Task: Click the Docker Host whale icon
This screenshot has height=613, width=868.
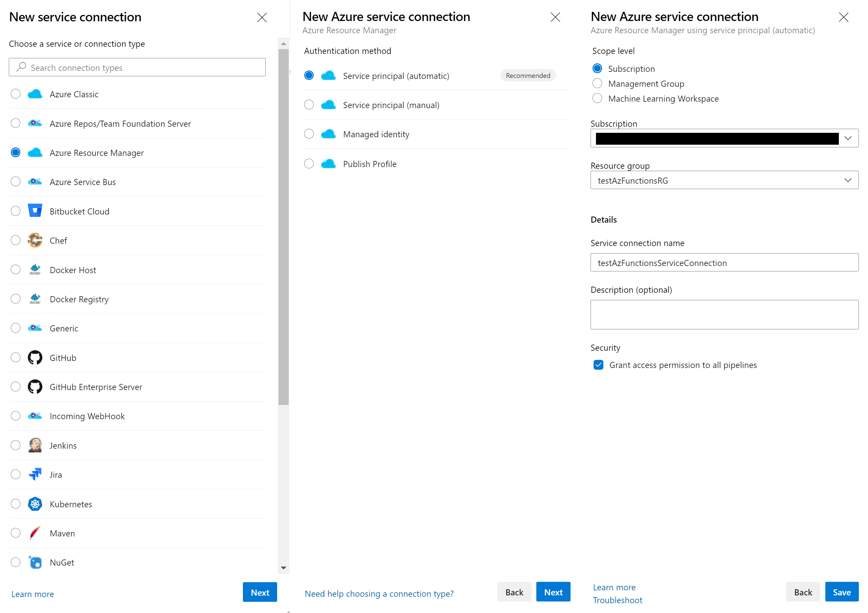Action: [x=35, y=269]
